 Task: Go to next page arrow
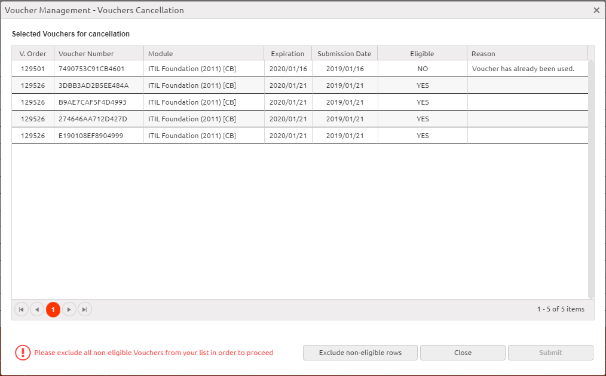[69, 310]
